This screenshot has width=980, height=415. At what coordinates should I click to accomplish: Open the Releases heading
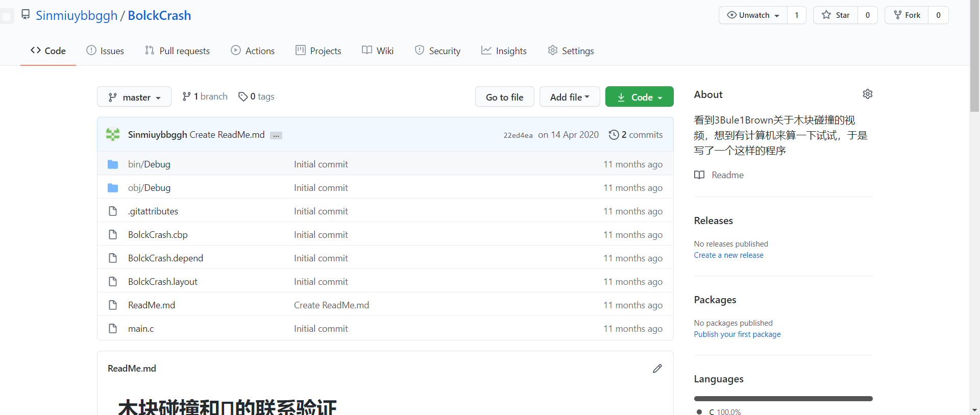713,221
